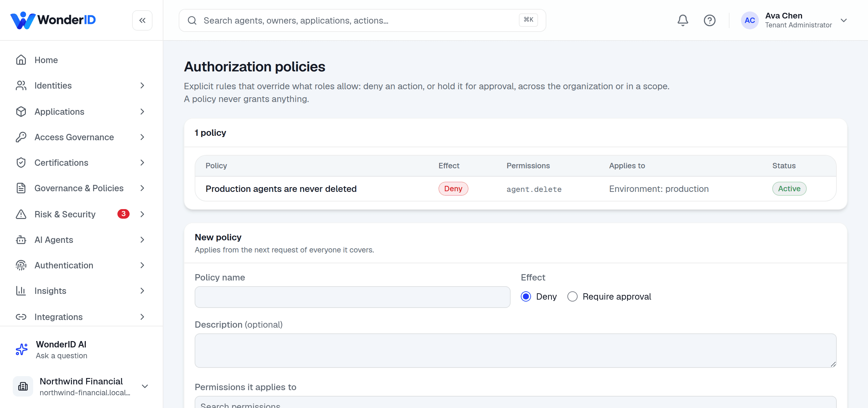Click the Access Governance key icon
Screen dimensions: 868x408
pos(21,137)
